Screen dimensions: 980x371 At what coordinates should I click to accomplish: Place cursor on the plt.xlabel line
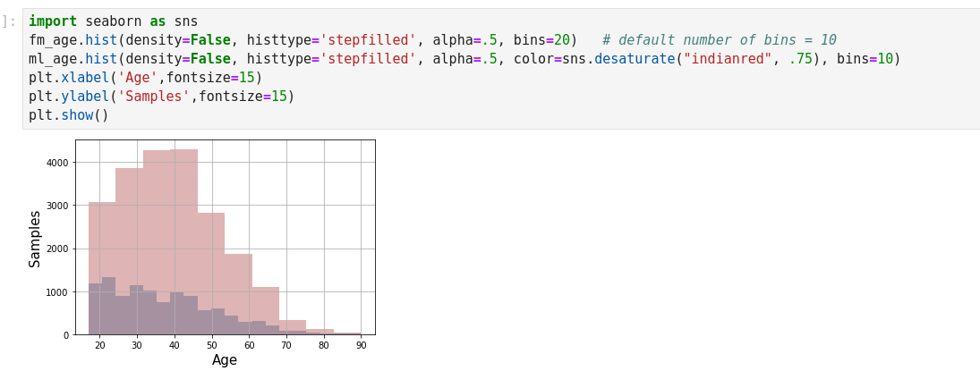tap(145, 78)
